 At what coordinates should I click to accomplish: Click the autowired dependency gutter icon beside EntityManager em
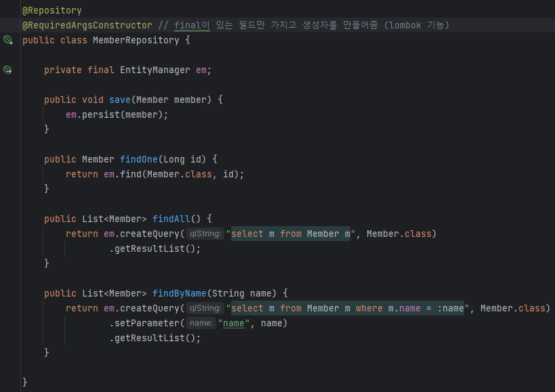pos(7,70)
